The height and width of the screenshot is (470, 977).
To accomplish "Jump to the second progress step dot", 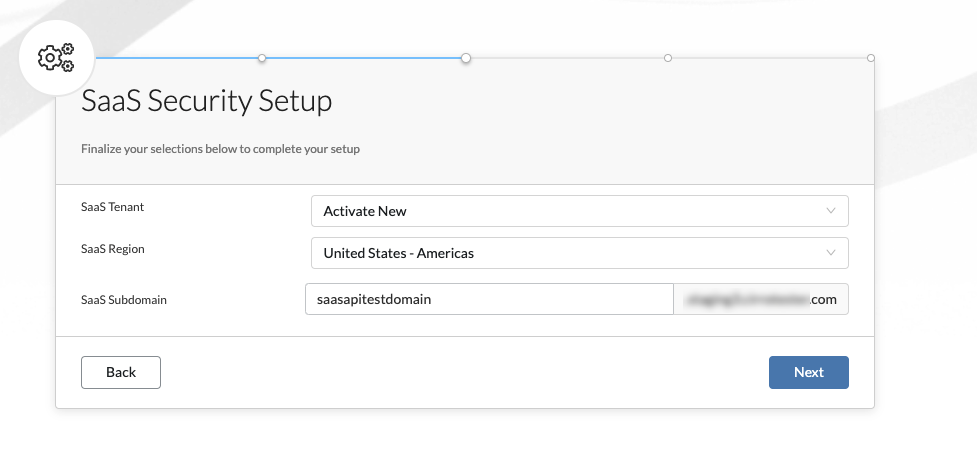I will [x=262, y=58].
